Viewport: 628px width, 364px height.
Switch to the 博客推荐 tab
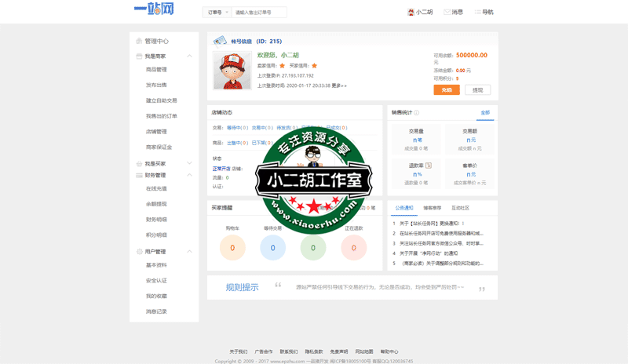click(x=433, y=208)
